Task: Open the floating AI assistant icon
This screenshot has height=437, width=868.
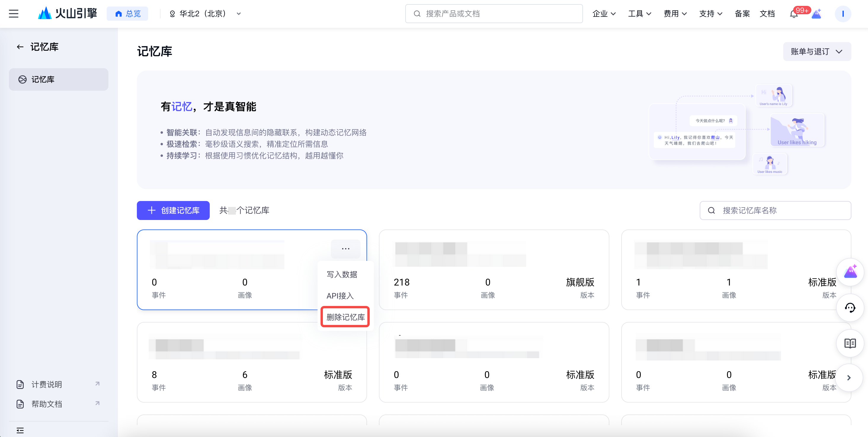Action: [x=850, y=272]
